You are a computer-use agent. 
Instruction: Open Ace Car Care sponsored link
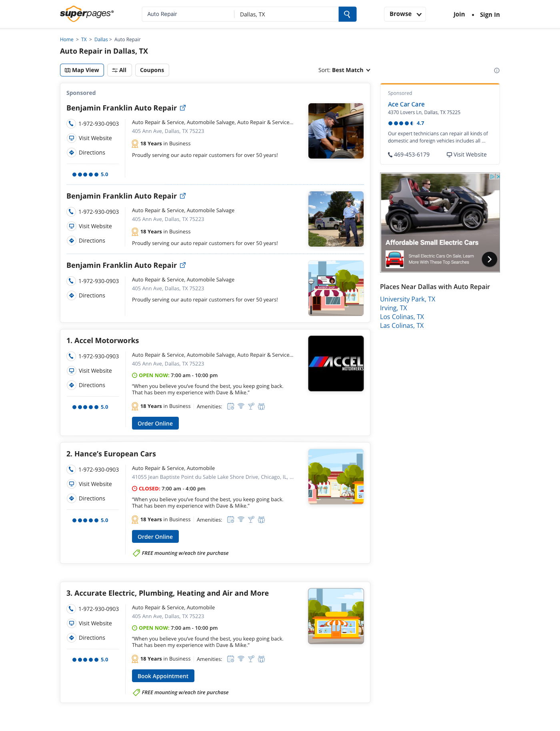pyautogui.click(x=406, y=104)
